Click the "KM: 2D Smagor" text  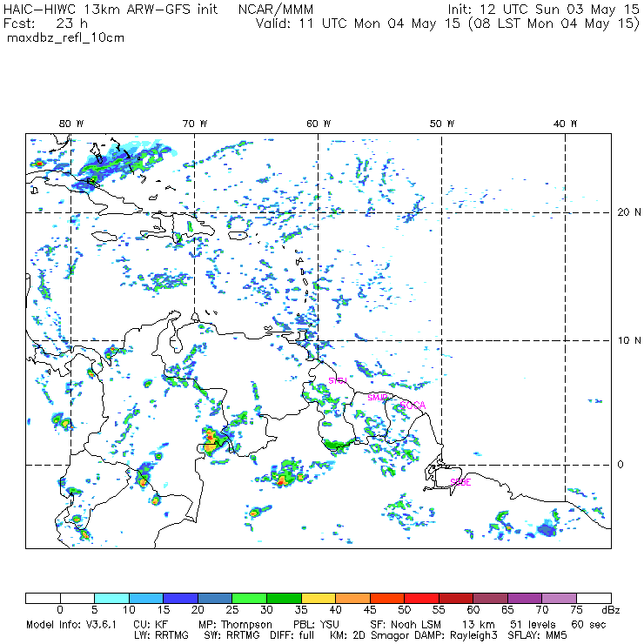coord(368,636)
